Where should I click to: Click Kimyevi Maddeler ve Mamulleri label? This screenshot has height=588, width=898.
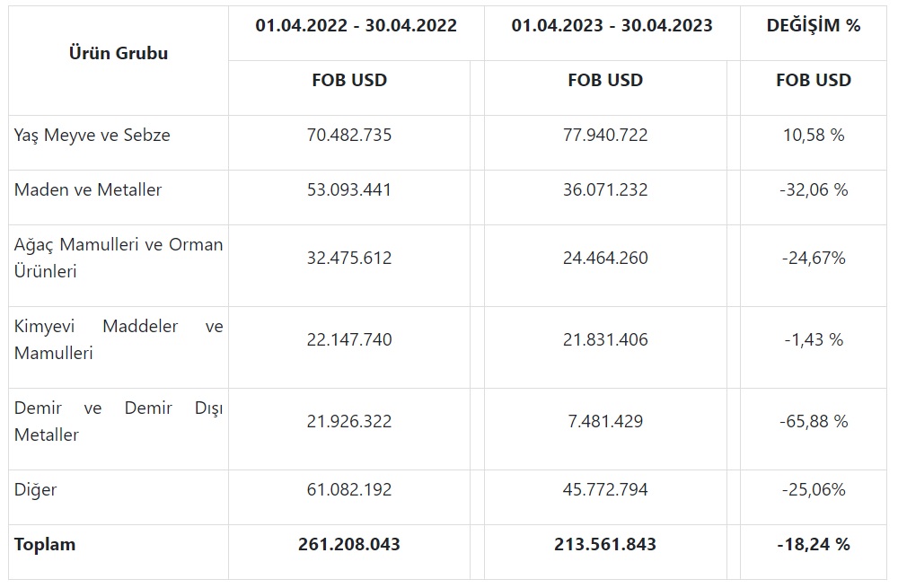119,339
